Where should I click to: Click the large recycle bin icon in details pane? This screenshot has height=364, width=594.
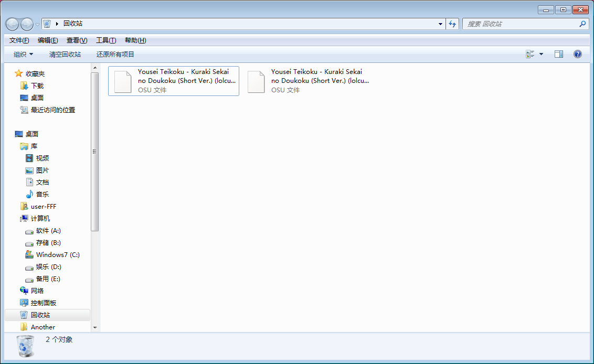(25, 346)
